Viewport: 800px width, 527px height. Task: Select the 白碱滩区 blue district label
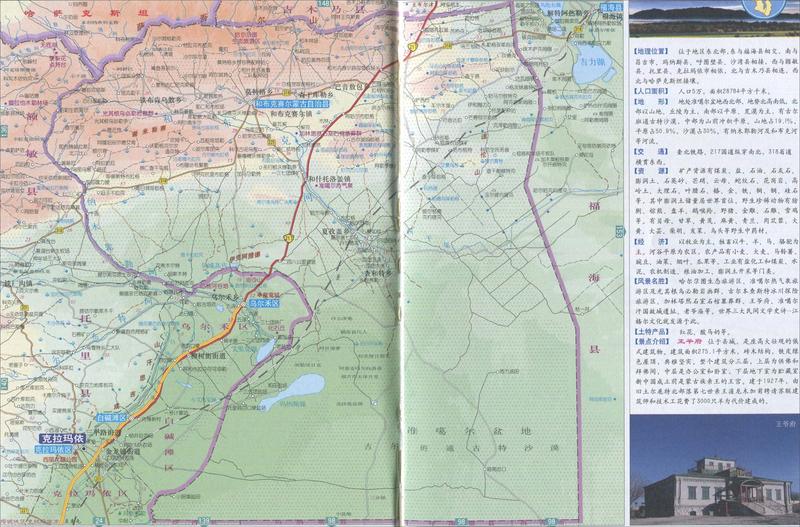click(113, 417)
